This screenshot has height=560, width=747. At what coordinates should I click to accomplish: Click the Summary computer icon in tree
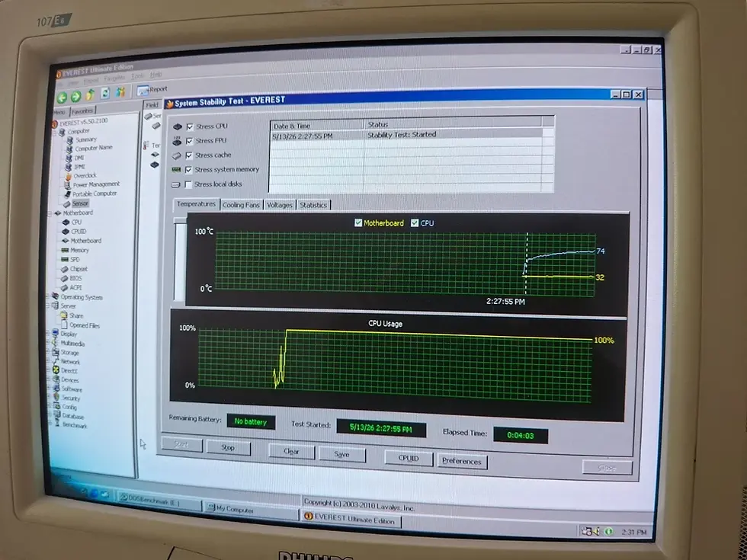[69, 140]
